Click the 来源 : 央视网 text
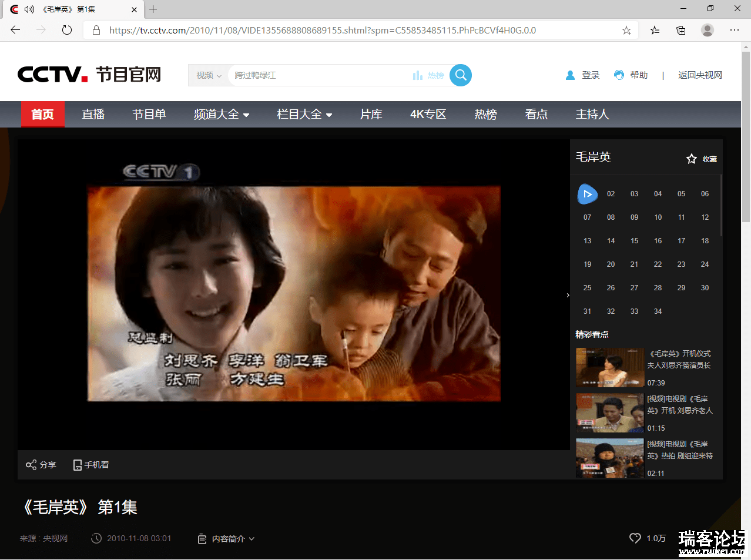Image resolution: width=751 pixels, height=560 pixels. point(43,538)
